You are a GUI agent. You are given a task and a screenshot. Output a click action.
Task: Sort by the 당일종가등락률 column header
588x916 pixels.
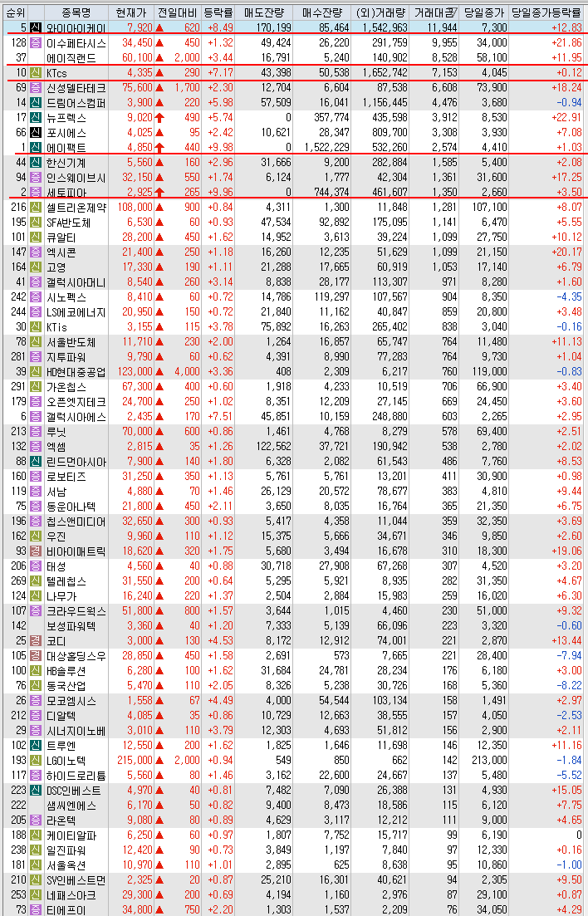pos(546,12)
